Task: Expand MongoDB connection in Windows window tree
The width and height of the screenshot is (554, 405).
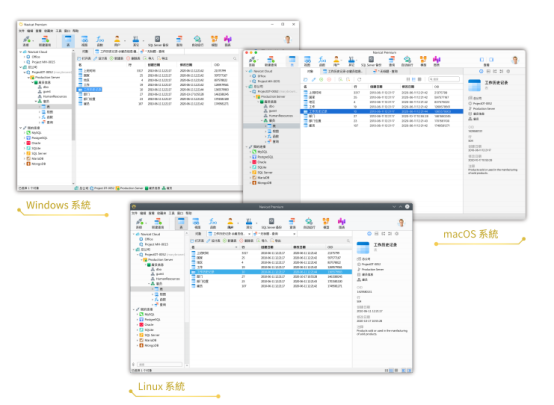Action: click(x=24, y=164)
